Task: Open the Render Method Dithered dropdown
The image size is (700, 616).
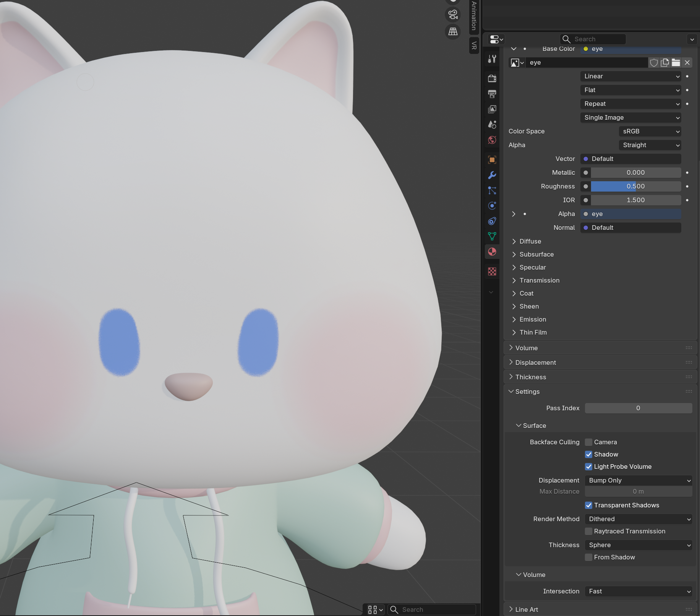Action: pos(638,519)
